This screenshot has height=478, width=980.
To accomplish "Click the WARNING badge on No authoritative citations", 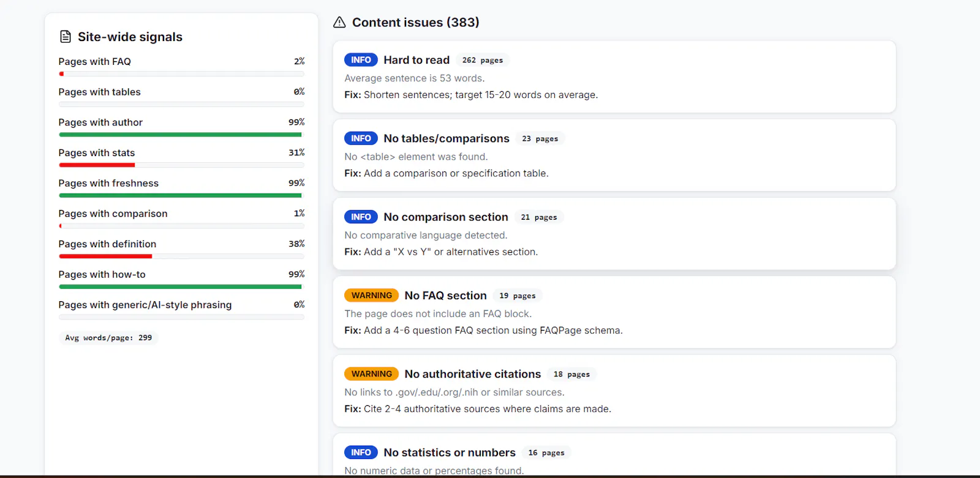I will coord(371,374).
